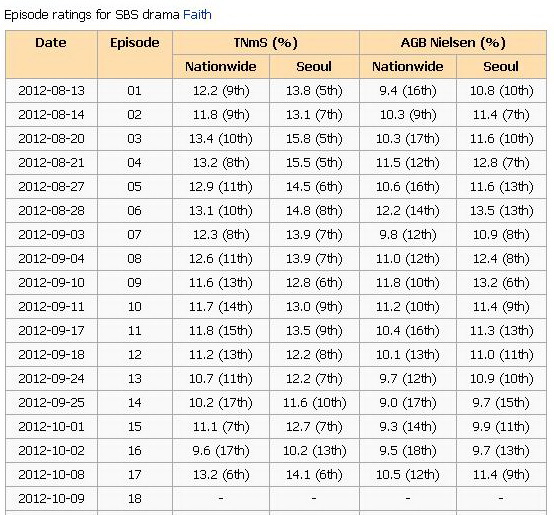Screen dimensions: 554x515
Task: Click the 9.5 (18th) rating cell
Action: pyautogui.click(x=408, y=451)
